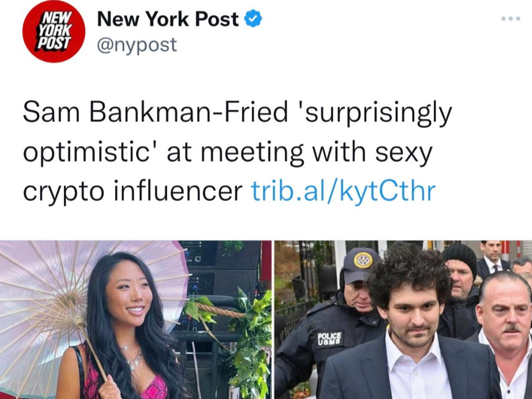Click the curly-haired man's face
532x399 pixels.
point(410,315)
